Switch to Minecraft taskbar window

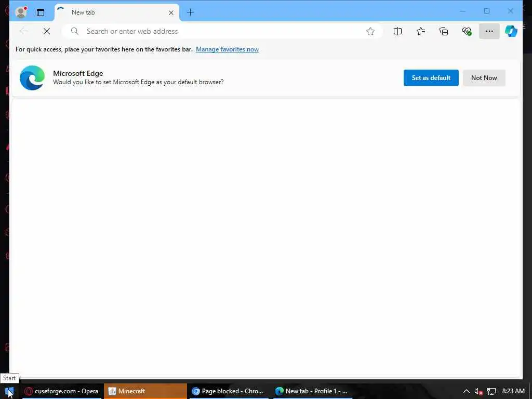tap(145, 391)
